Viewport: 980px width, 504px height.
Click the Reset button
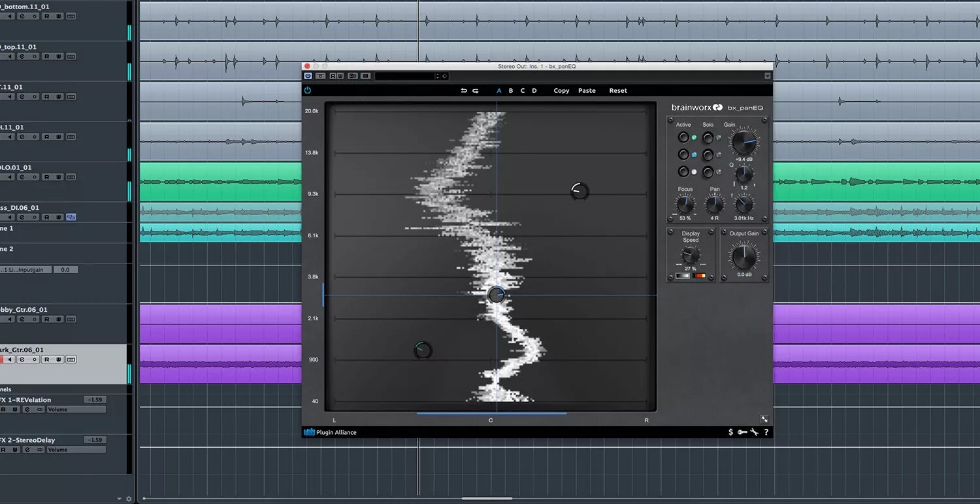618,91
